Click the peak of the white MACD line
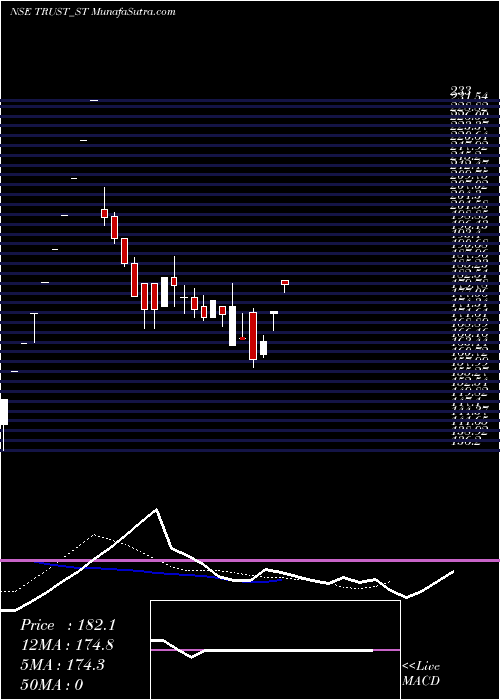 [156, 509]
